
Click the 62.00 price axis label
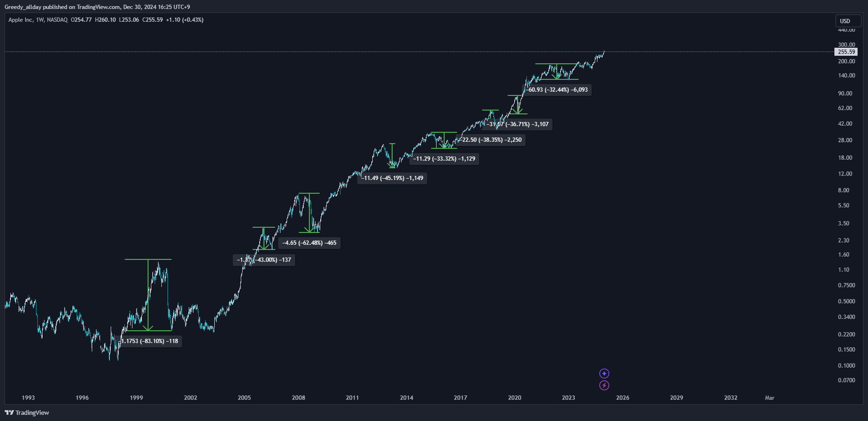click(845, 108)
